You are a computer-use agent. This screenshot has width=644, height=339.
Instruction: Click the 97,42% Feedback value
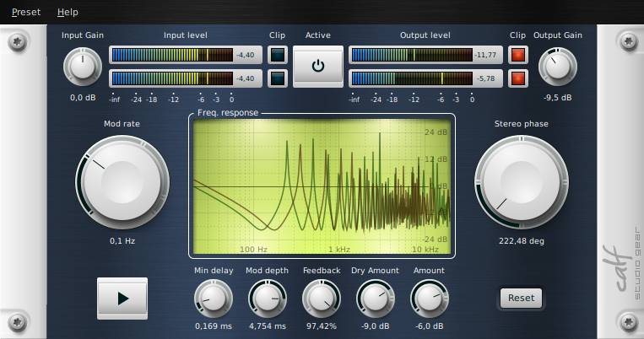[322, 326]
